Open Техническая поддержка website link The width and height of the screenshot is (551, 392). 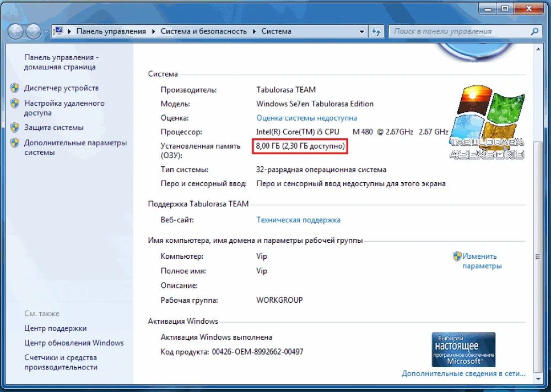[x=298, y=220]
